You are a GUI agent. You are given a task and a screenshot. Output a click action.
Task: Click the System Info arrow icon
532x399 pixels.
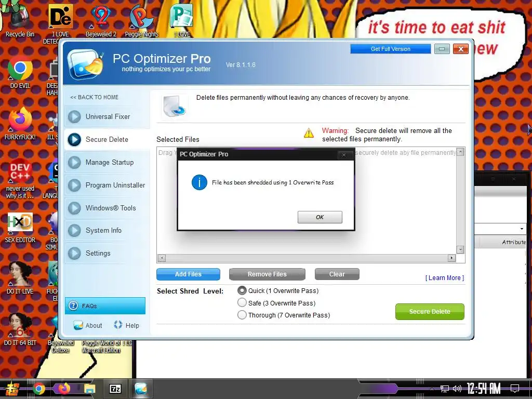pyautogui.click(x=74, y=230)
